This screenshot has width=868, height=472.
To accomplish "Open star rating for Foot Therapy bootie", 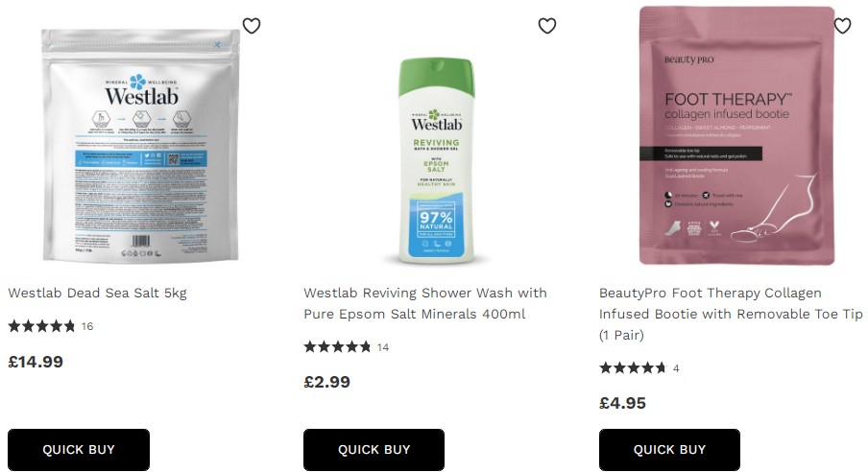I will point(633,368).
